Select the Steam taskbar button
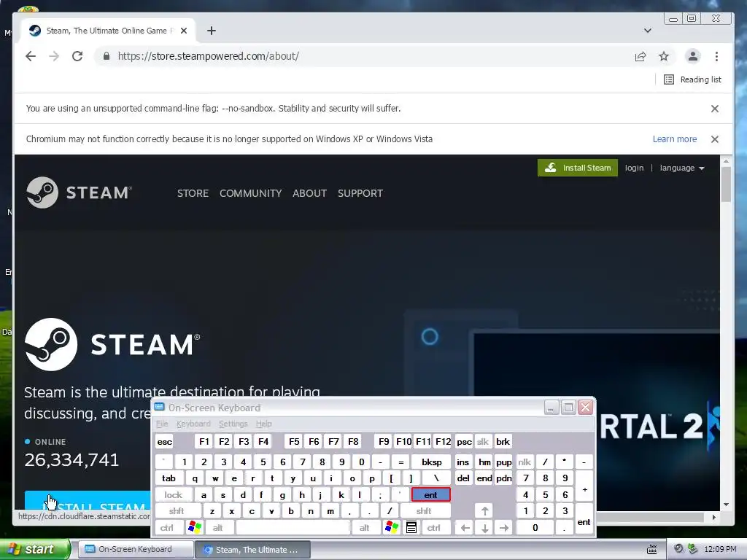Image resolution: width=747 pixels, height=560 pixels. [x=252, y=549]
